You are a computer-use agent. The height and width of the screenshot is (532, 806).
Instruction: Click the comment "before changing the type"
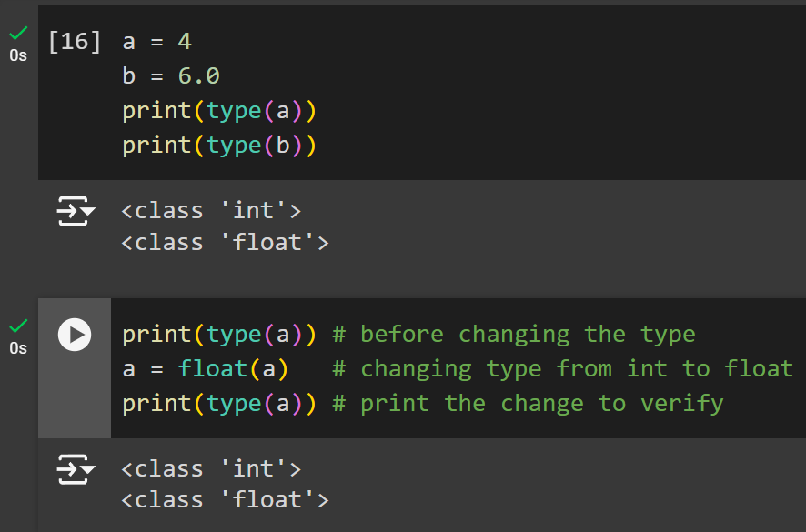[x=514, y=335]
